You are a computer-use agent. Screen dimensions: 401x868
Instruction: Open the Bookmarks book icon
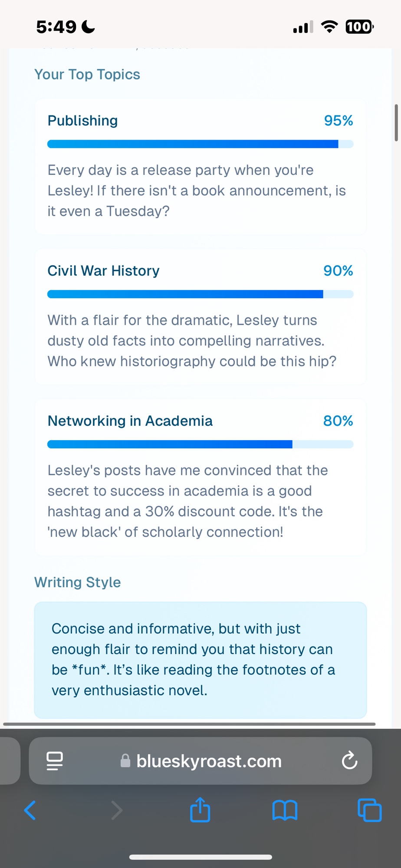point(285,810)
